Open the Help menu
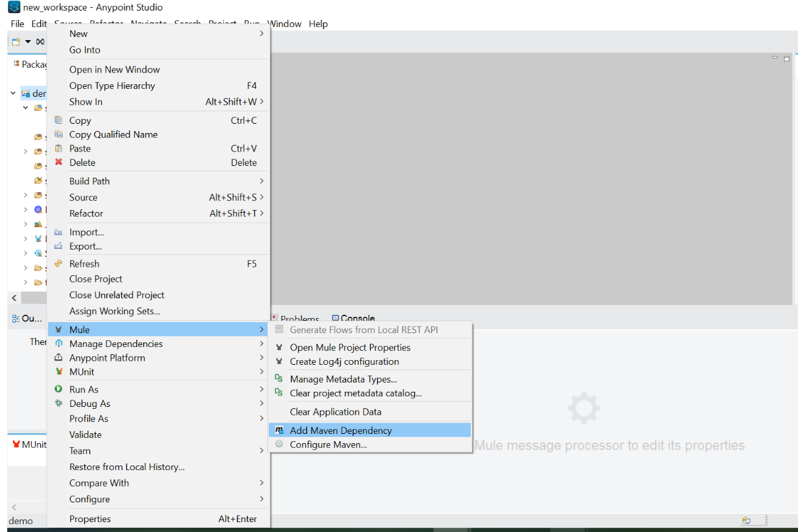Screen dimensions: 798x532 click(318, 24)
